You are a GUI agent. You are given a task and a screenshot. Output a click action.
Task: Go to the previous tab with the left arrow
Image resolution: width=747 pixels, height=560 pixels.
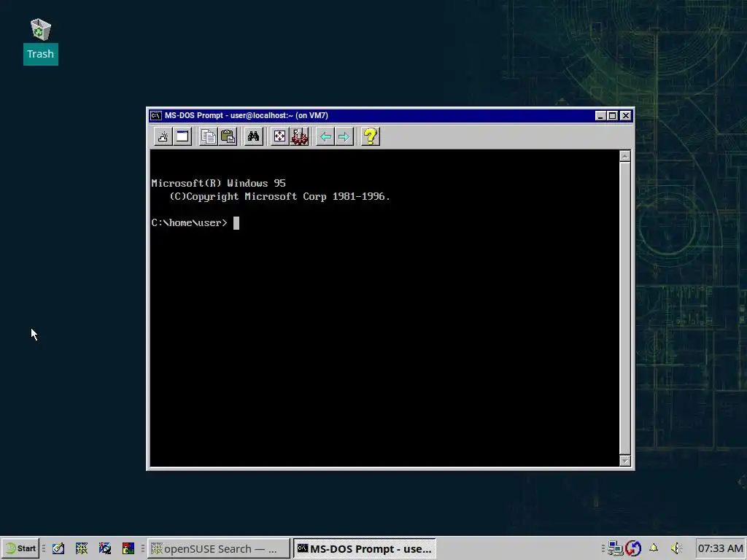325,136
